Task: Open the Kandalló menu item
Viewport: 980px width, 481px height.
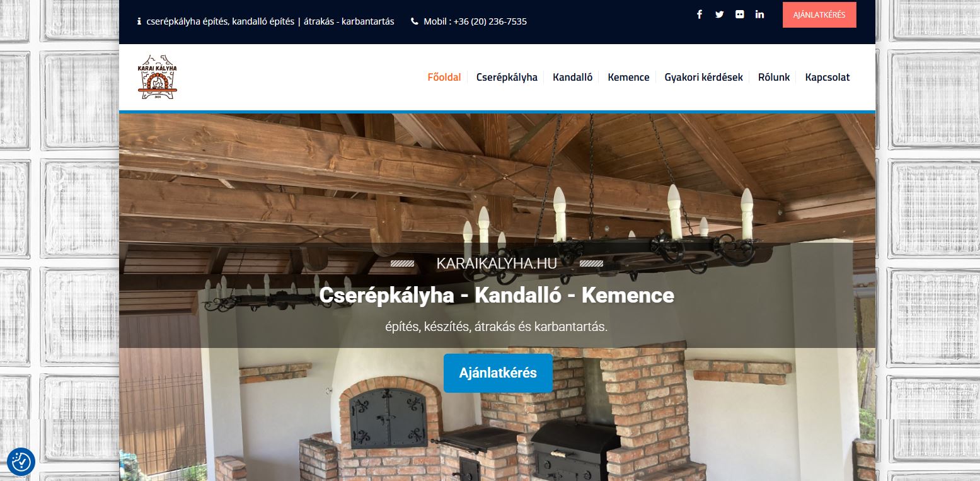Action: [572, 78]
